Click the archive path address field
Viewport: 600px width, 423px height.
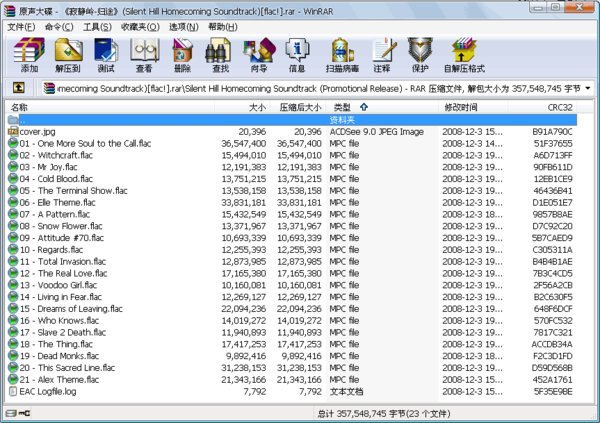click(318, 88)
